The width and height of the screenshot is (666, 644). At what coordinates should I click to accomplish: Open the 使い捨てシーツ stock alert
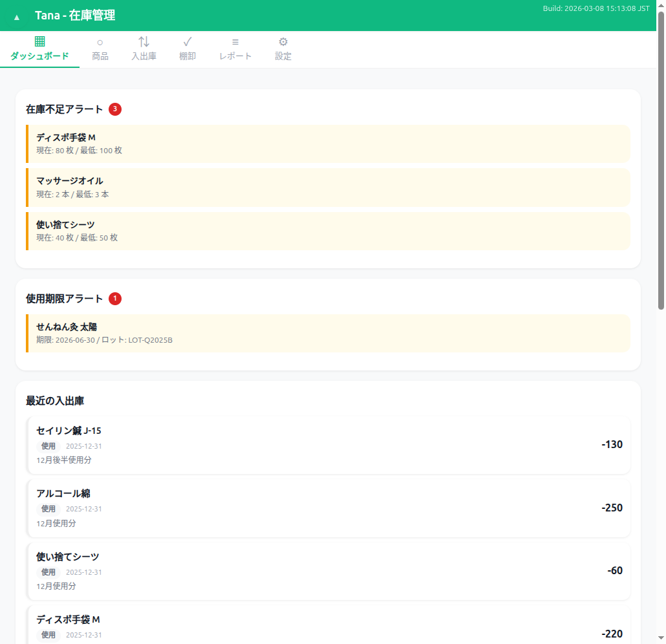tap(328, 230)
